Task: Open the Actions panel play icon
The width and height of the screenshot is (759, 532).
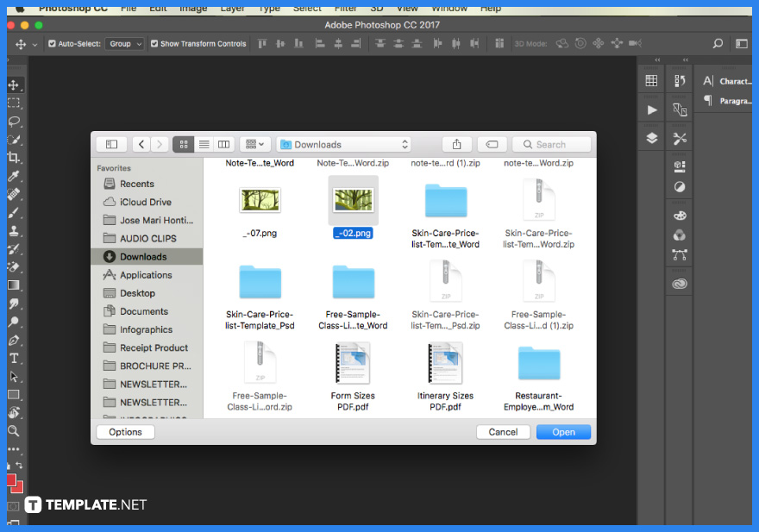Action: click(652, 110)
